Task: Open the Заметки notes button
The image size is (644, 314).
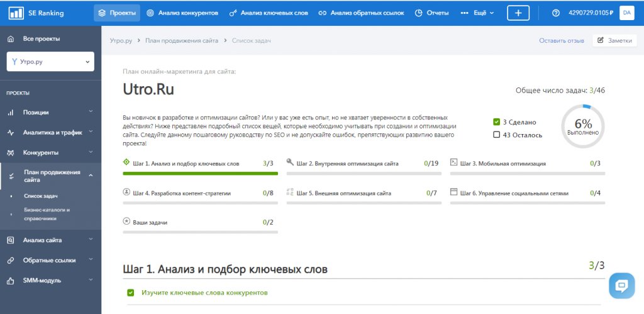Action: click(614, 40)
